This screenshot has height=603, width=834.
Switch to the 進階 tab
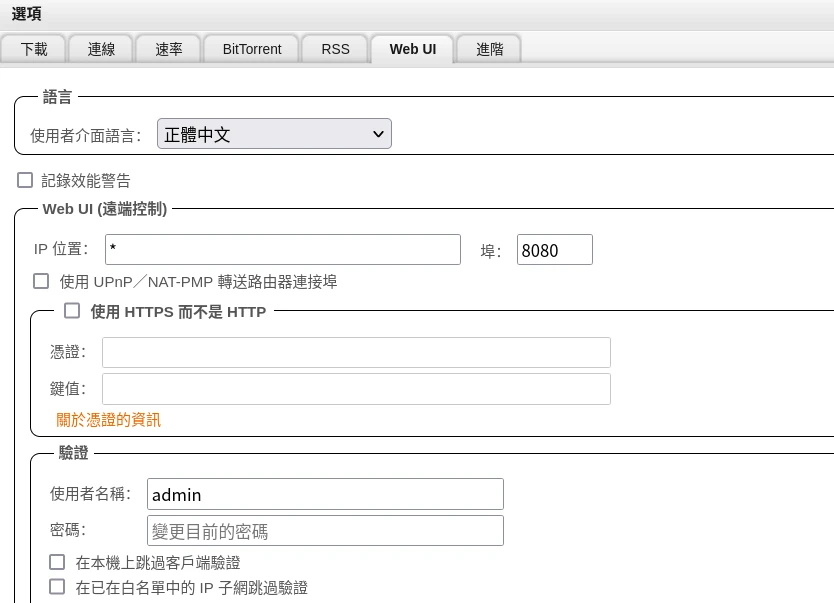point(490,49)
